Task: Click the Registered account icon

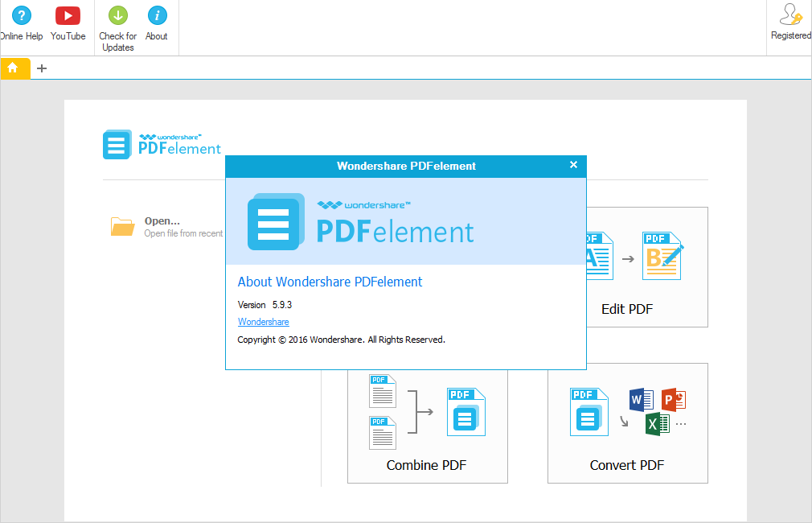Action: point(789,14)
